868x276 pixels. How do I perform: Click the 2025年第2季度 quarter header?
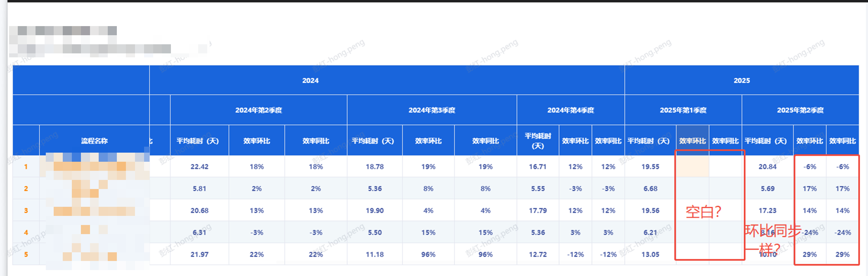801,110
